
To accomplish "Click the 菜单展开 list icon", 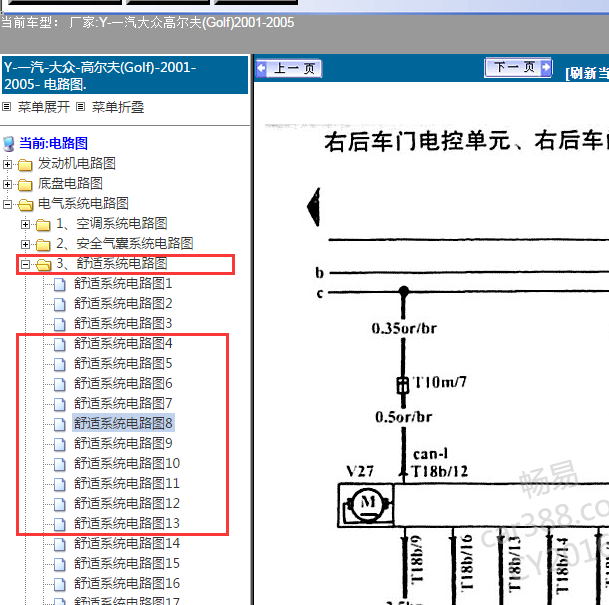I will point(7,106).
